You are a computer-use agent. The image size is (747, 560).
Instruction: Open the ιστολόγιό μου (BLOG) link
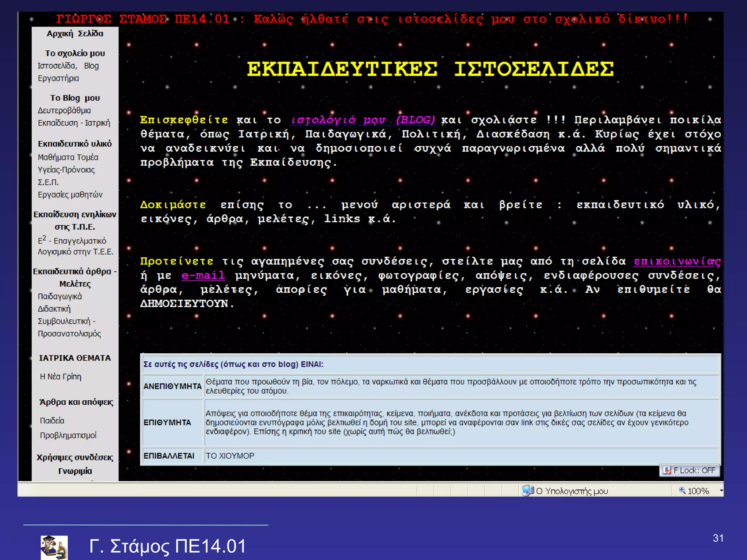point(363,120)
